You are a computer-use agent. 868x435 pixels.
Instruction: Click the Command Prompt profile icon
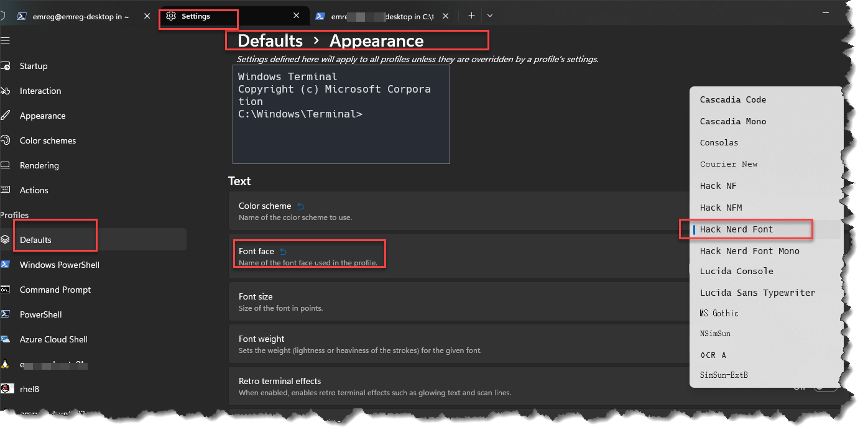pyautogui.click(x=6, y=290)
